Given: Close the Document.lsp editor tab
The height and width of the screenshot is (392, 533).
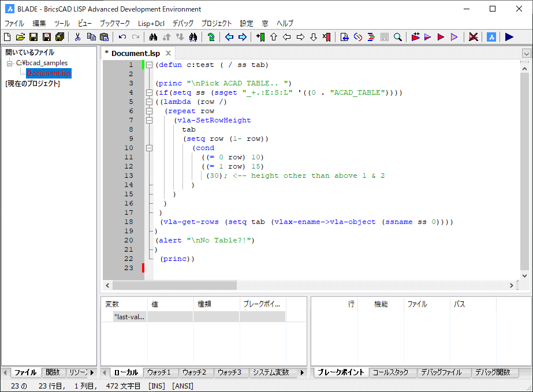Looking at the screenshot, I should 168,53.
